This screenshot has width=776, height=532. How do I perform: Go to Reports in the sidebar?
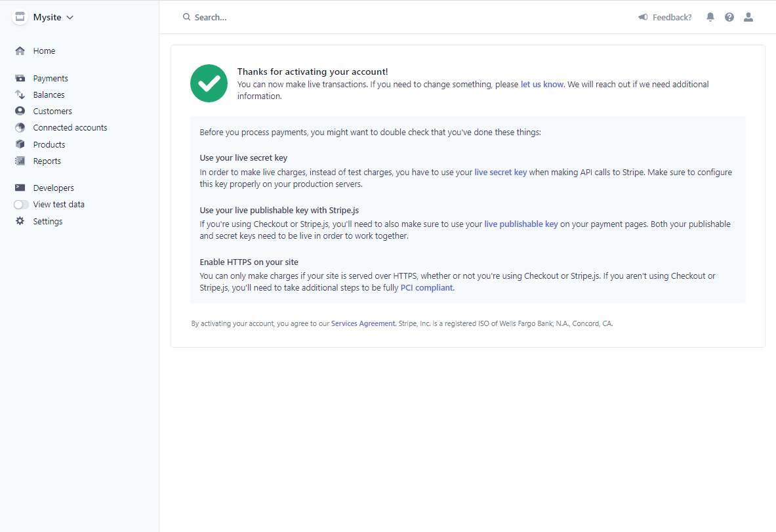tap(47, 161)
